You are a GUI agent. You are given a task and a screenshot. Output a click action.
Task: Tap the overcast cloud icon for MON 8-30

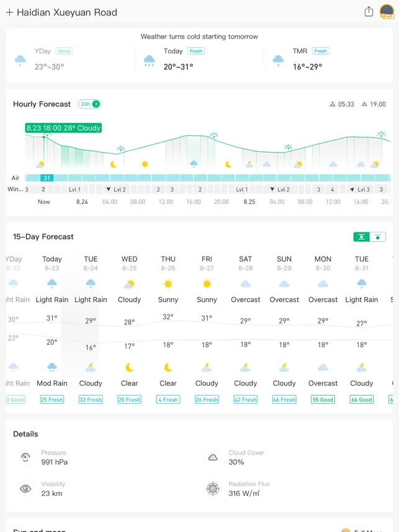click(323, 283)
